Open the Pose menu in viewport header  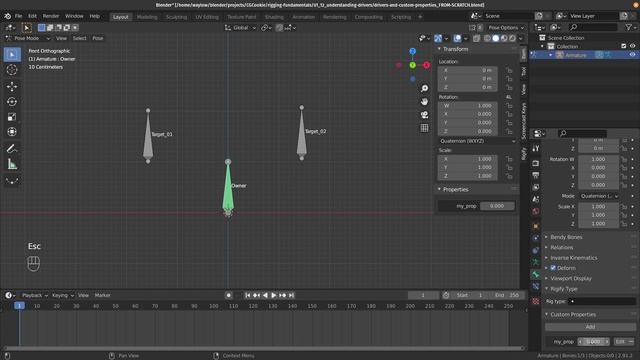(x=98, y=38)
